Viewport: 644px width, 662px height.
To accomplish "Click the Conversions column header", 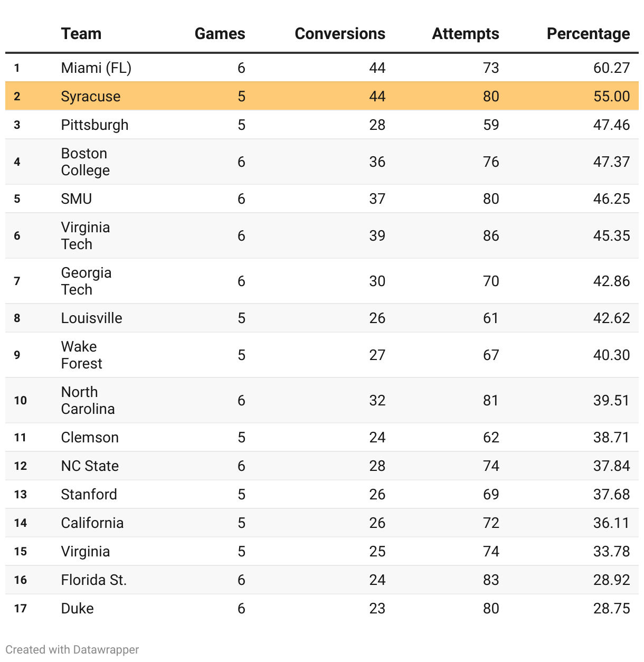I will point(339,34).
